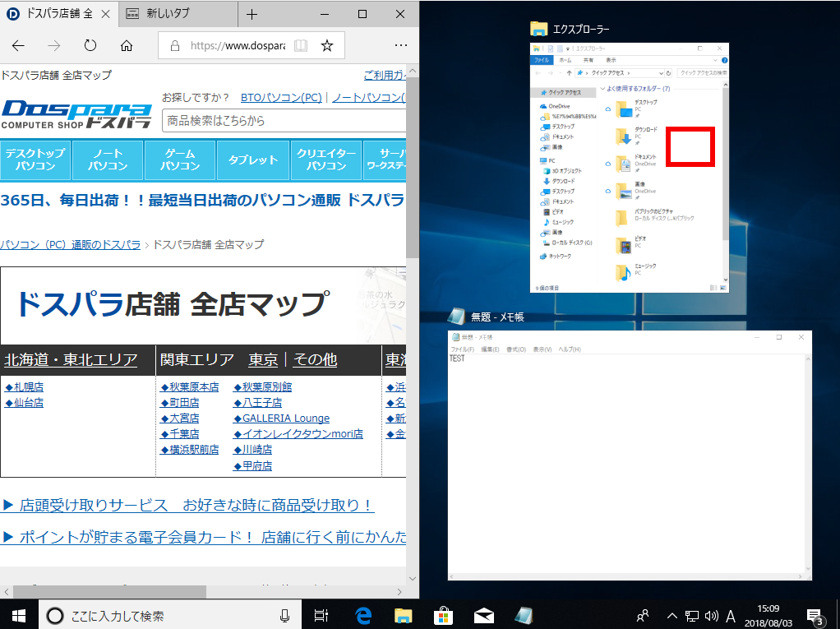Screen dimensions: 840x629
Task: Click horizontal scrollbar left arrow
Action: [x=7, y=592]
